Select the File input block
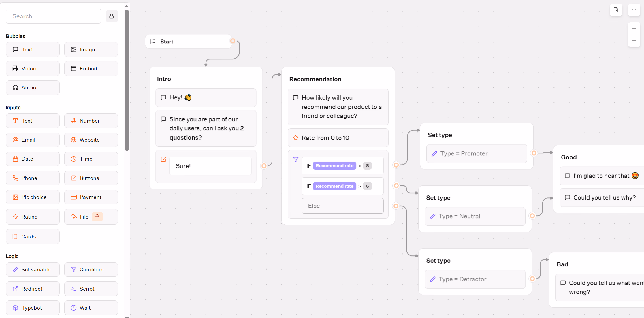This screenshot has height=318, width=644. 91,217
